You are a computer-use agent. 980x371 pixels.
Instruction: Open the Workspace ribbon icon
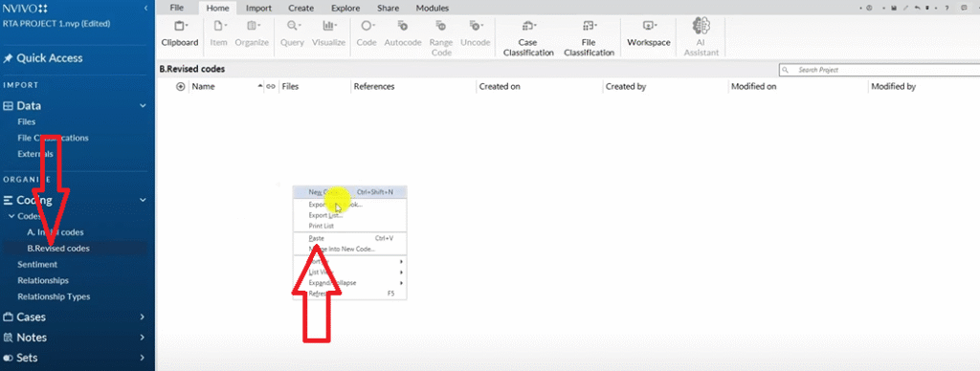648,26
